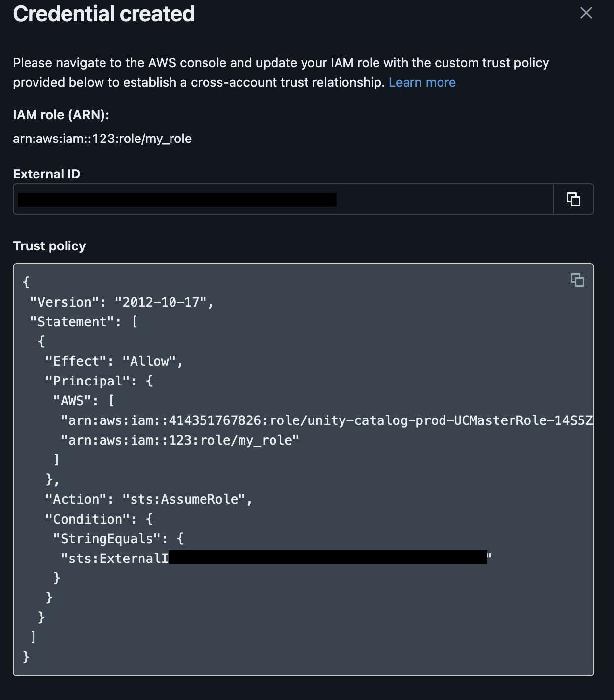Select the sts:AssumeRole action line in the policy
Viewport: 614px width, 700px height.
(148, 499)
